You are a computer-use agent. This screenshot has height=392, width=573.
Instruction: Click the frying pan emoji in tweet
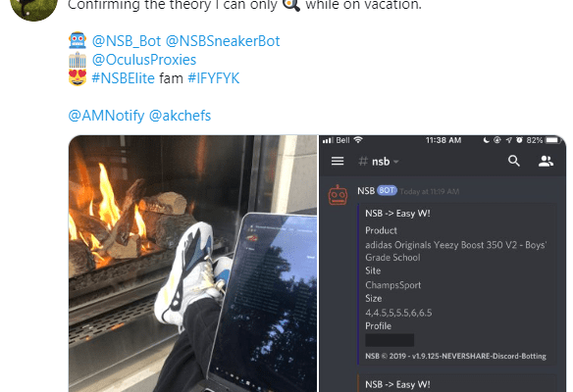pos(291,5)
